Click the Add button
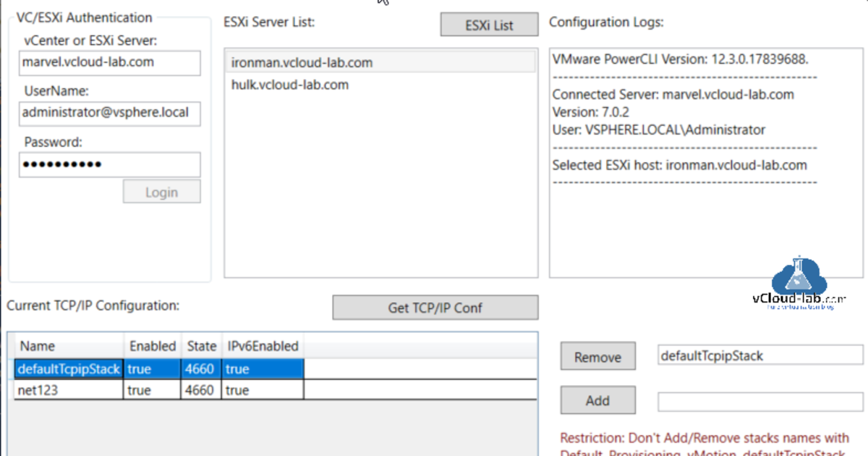The width and height of the screenshot is (868, 456). click(x=597, y=400)
